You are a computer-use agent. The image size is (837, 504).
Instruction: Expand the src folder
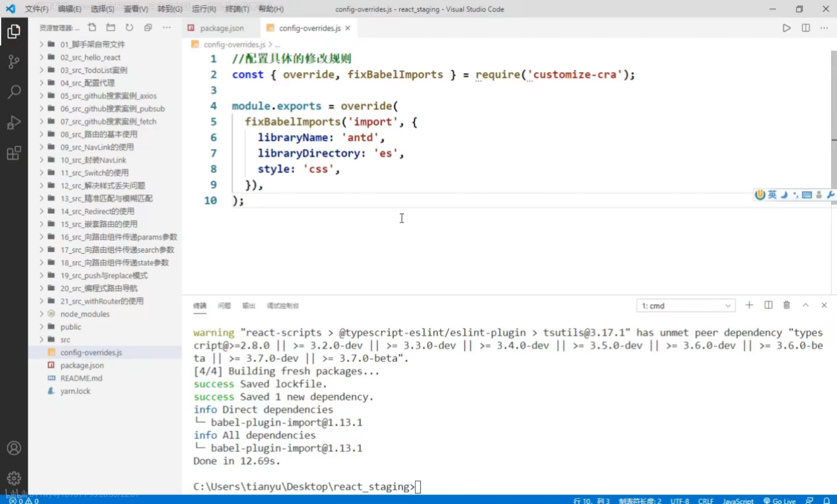click(x=65, y=340)
